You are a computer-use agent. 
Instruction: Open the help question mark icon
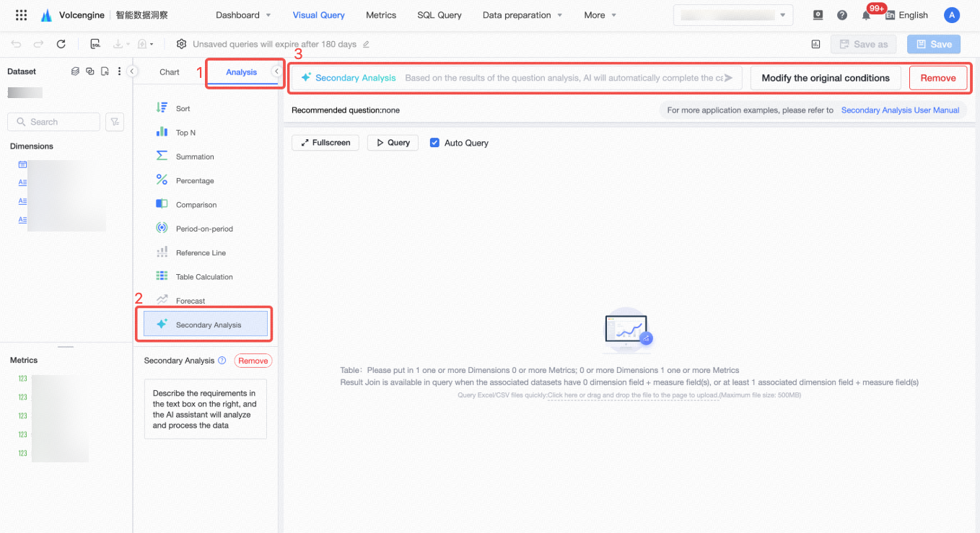point(842,15)
